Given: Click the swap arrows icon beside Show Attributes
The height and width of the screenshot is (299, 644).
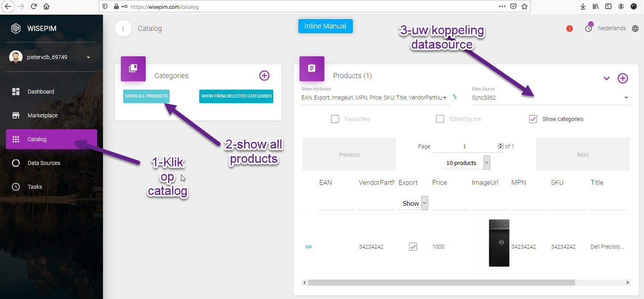Looking at the screenshot, I should coord(455,97).
